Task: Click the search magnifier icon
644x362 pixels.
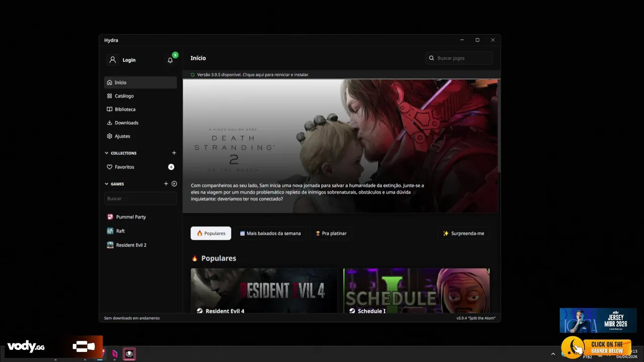Action: pos(431,58)
